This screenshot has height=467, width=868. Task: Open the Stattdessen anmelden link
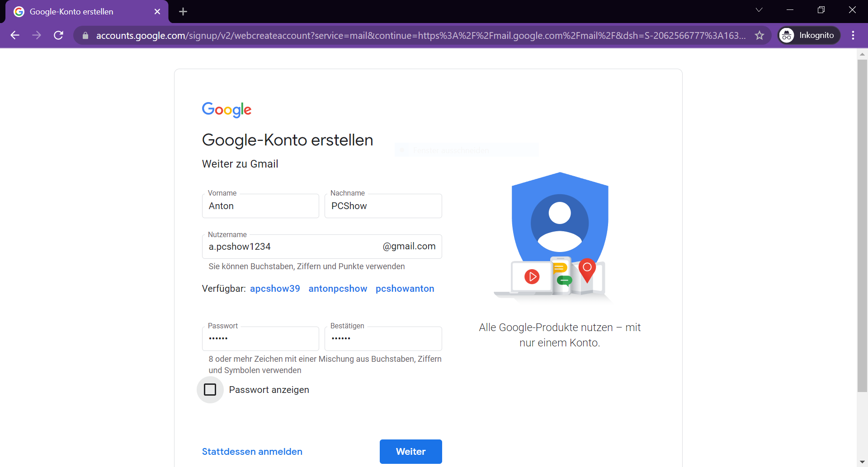(x=252, y=451)
